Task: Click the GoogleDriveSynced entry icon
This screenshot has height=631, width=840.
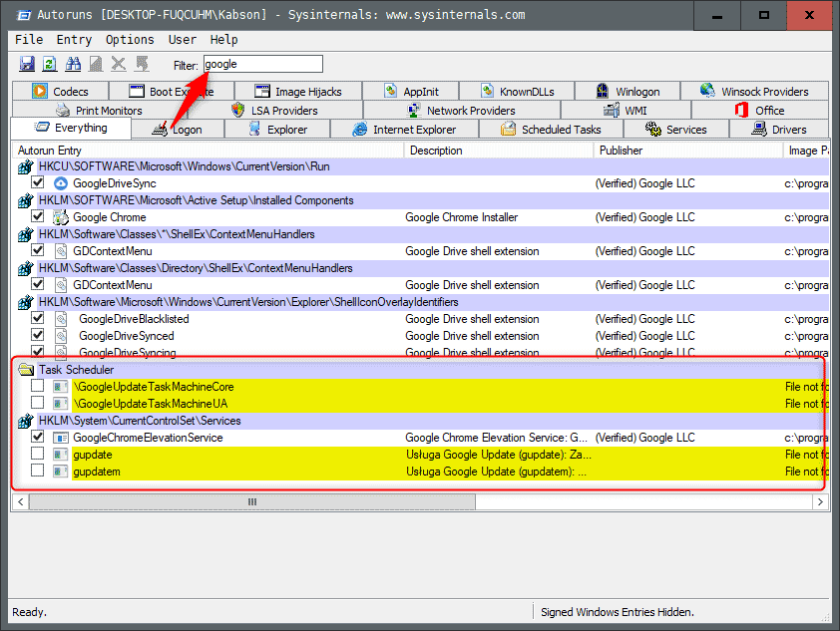Action: 61,336
